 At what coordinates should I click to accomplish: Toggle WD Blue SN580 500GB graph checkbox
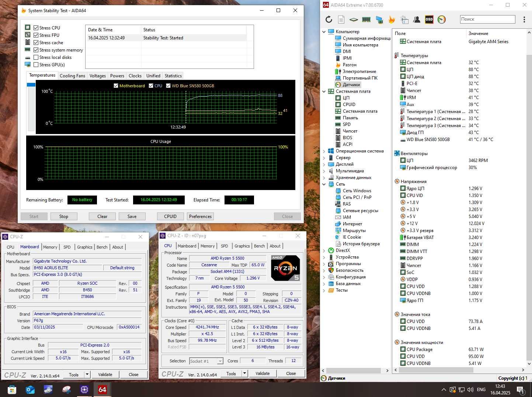(x=168, y=86)
